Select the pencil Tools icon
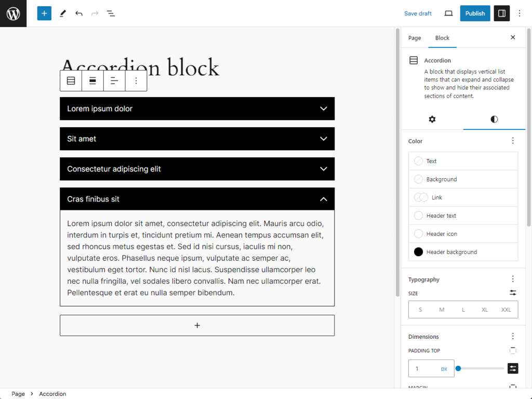The width and height of the screenshot is (532, 399). 62,14
